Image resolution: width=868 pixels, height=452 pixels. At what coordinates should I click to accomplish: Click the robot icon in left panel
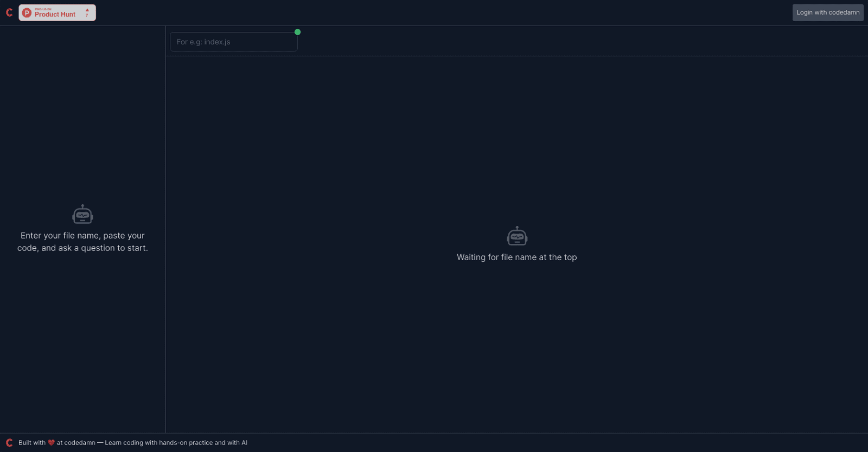coord(82,214)
